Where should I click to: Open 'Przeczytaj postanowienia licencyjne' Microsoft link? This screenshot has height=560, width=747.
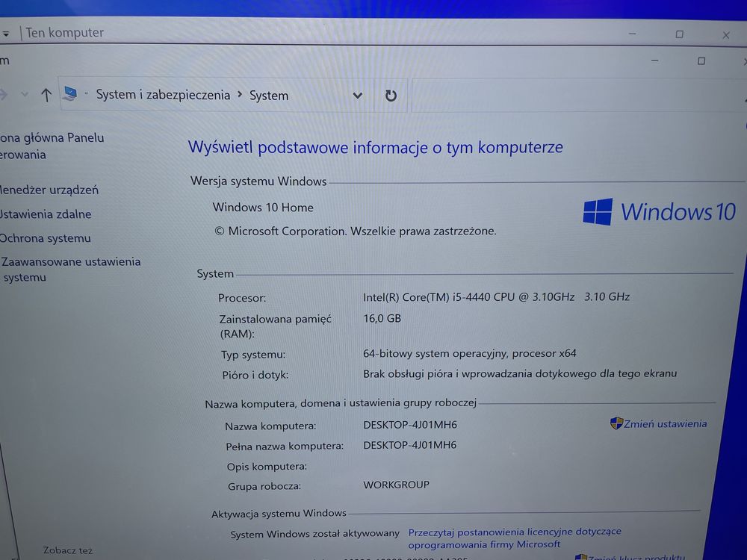click(x=515, y=538)
